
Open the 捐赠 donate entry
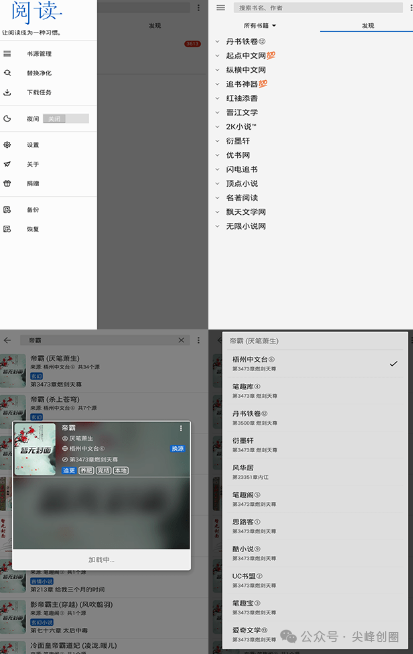point(33,184)
